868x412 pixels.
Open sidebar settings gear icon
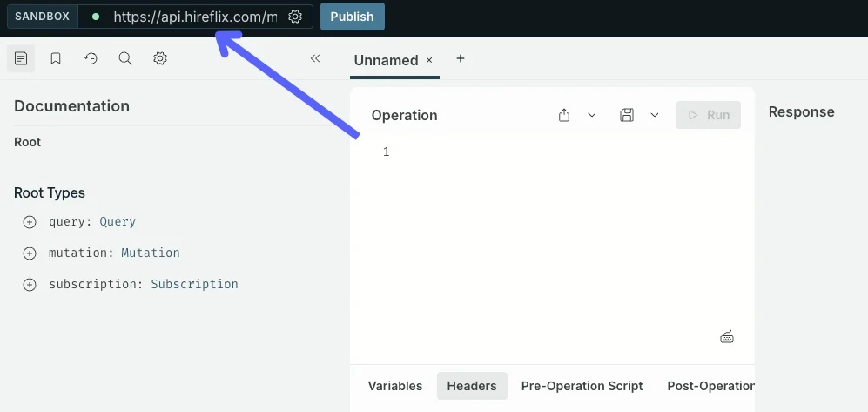[160, 58]
